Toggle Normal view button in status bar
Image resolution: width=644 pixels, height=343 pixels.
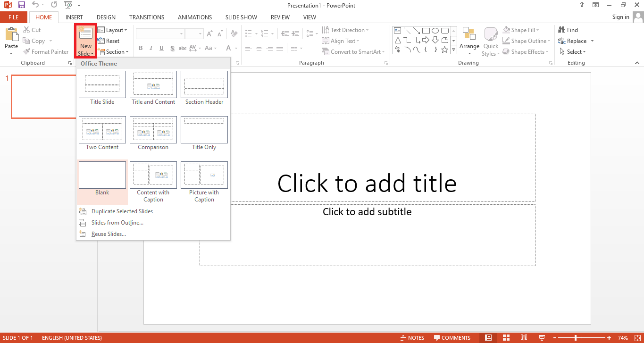pos(488,338)
